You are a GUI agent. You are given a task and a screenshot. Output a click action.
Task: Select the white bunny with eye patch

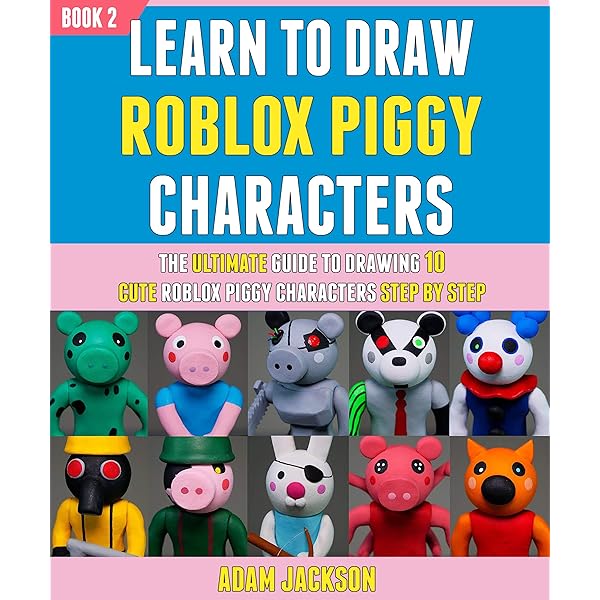click(298, 496)
